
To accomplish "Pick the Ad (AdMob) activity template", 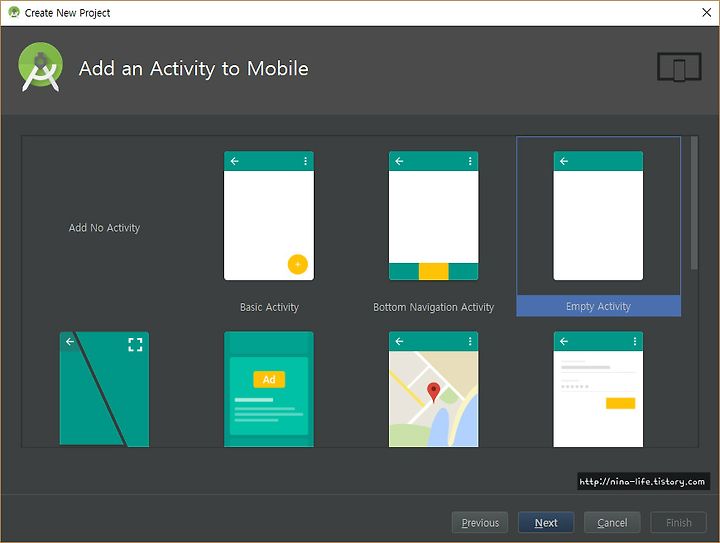I will (x=269, y=389).
